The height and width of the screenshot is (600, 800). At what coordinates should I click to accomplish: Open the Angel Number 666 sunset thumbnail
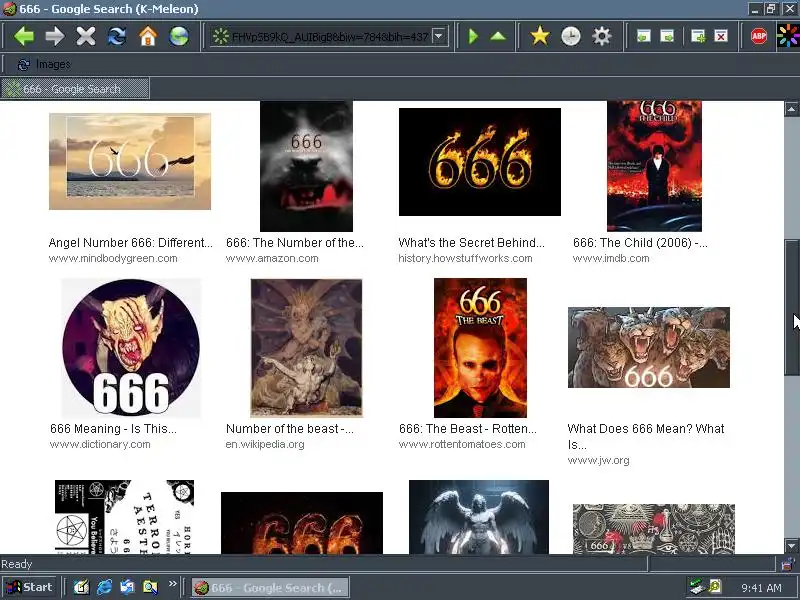tap(130, 161)
